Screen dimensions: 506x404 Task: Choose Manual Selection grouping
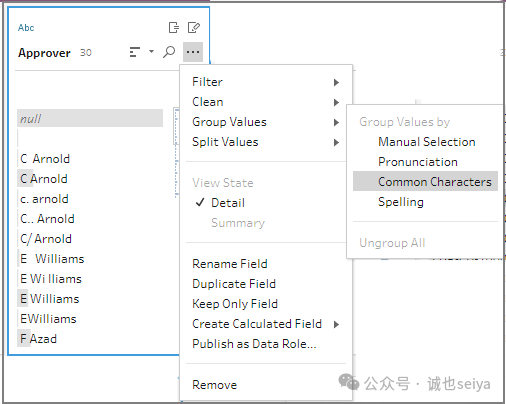point(425,142)
